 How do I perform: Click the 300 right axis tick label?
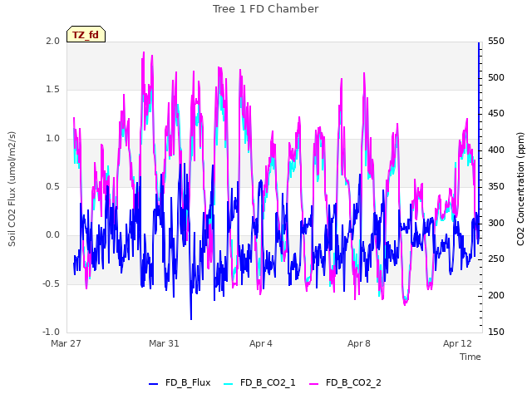point(496,223)
